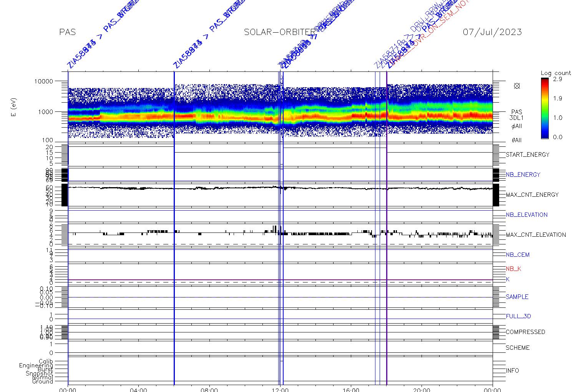
Task: Click the 16:00 time axis label
Action: coord(351,390)
